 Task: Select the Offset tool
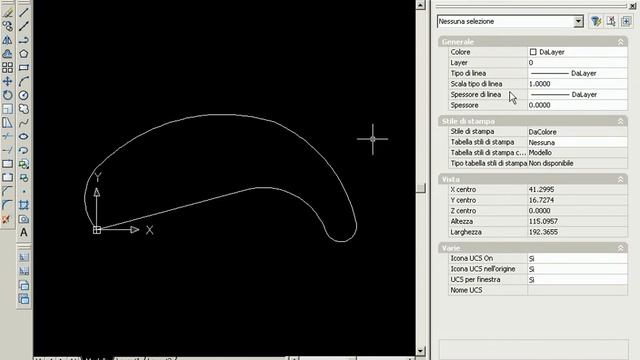coord(7,53)
